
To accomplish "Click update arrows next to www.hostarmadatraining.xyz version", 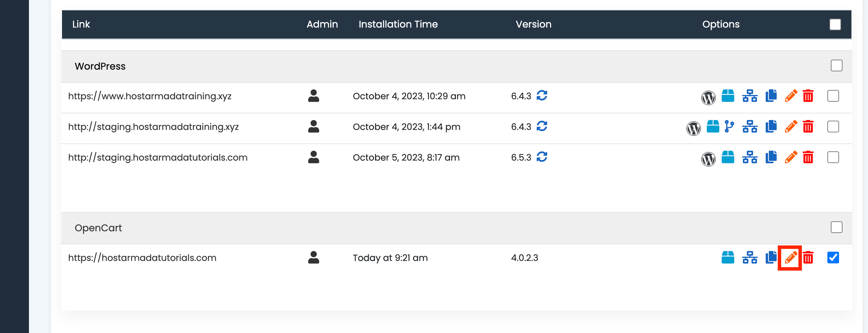I will click(542, 95).
